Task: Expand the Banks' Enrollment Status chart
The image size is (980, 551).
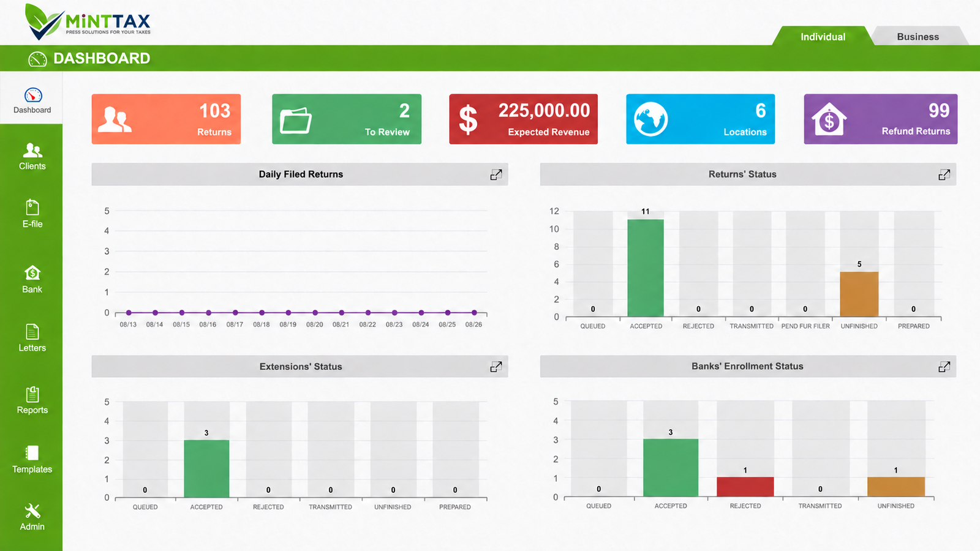Action: [944, 367]
